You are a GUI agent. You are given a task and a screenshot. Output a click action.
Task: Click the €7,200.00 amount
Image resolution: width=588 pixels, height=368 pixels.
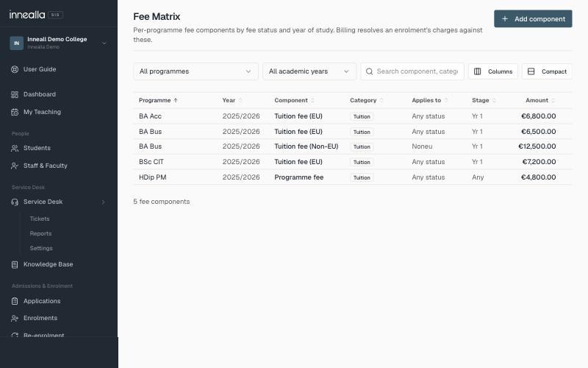coord(539,162)
